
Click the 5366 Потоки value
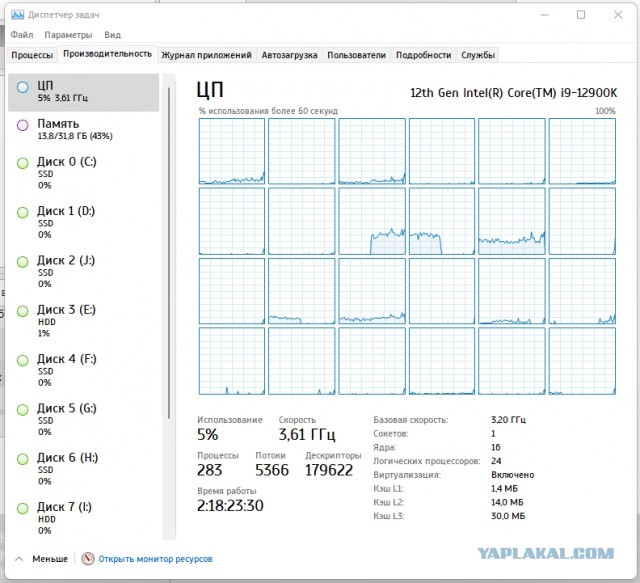[x=272, y=470]
